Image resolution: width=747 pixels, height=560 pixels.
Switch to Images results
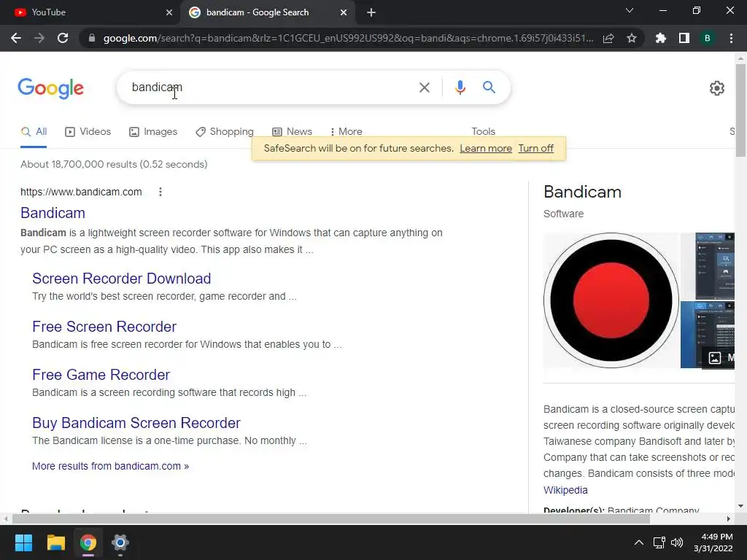(x=153, y=131)
